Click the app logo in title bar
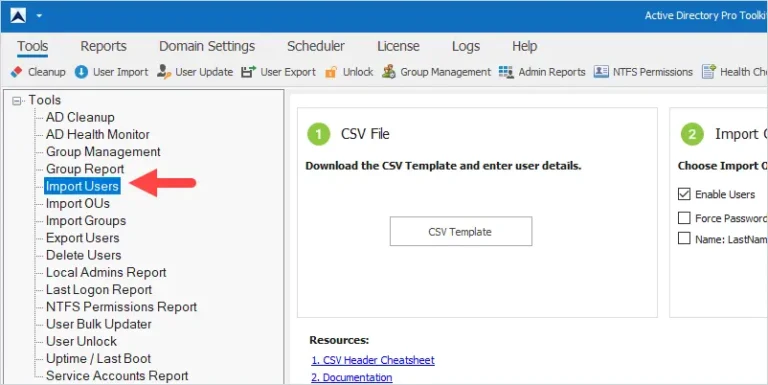Viewport: 768px width, 385px height. coord(18,15)
